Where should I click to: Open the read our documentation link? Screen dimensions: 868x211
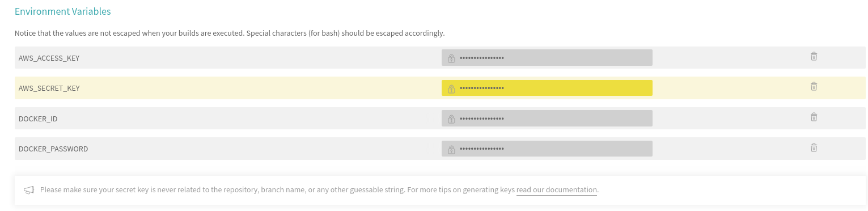coord(556,190)
